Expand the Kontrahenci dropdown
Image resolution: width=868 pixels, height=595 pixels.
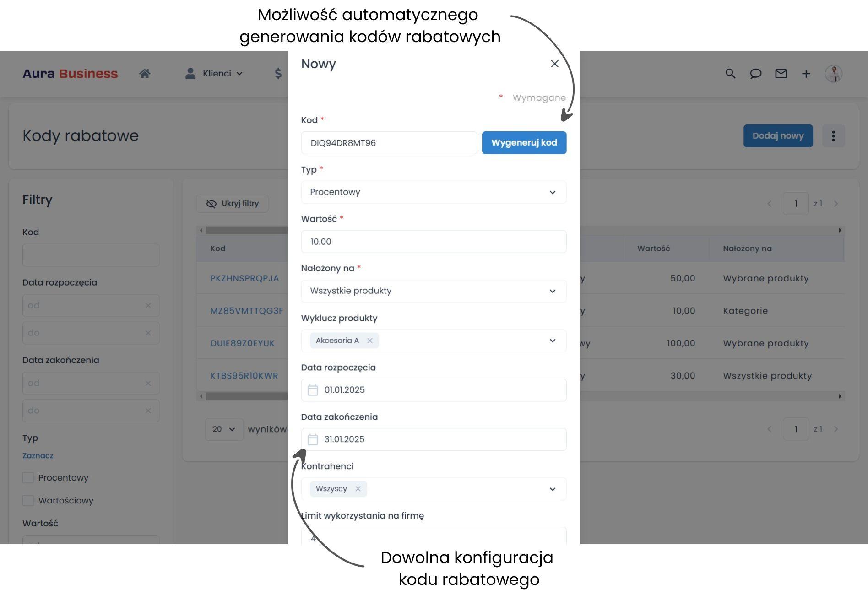click(552, 489)
